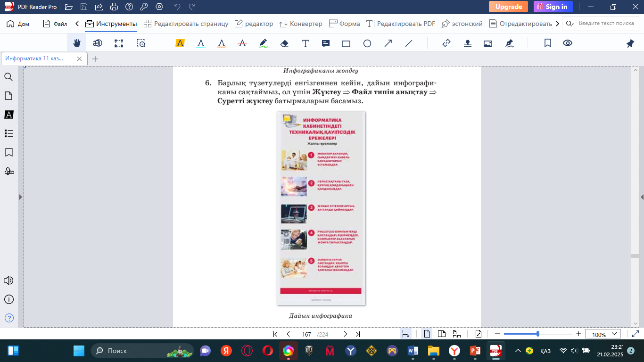The image size is (644, 362).
Task: Open the Инструменты tab
Action: [x=111, y=24]
